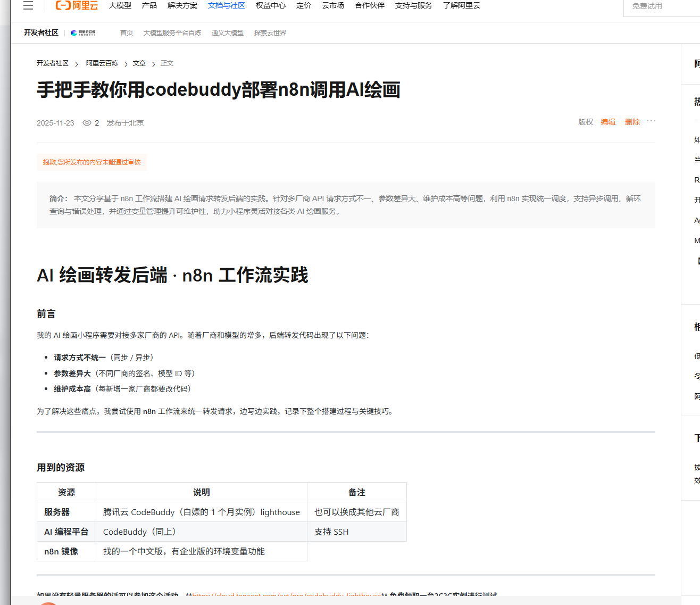Click cell 找到一个中文版，有企业版的环境变量功能
This screenshot has height=605, width=700.
(x=202, y=552)
